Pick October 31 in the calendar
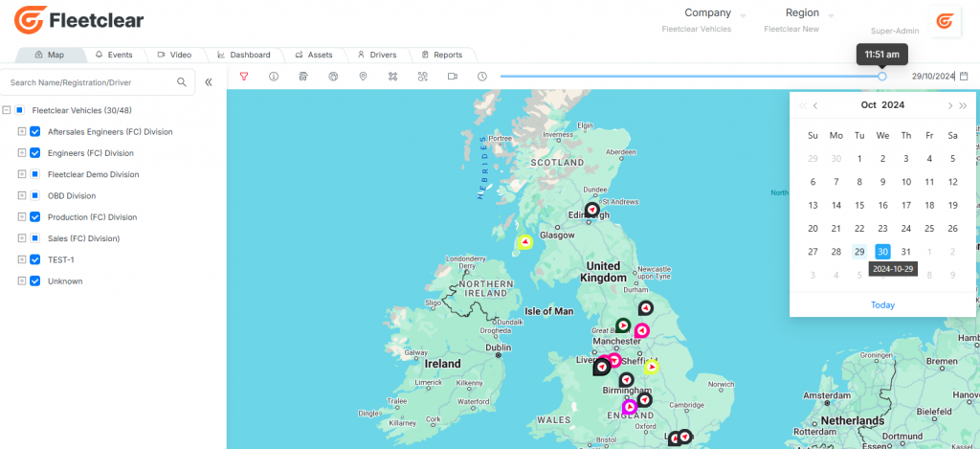Viewport: 980px width, 449px height. coord(905,252)
